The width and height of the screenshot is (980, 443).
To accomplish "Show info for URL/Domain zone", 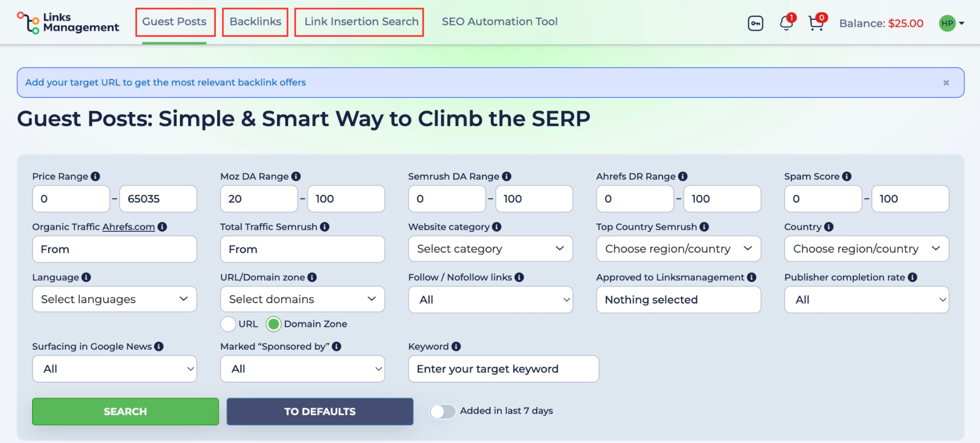I will click(312, 277).
